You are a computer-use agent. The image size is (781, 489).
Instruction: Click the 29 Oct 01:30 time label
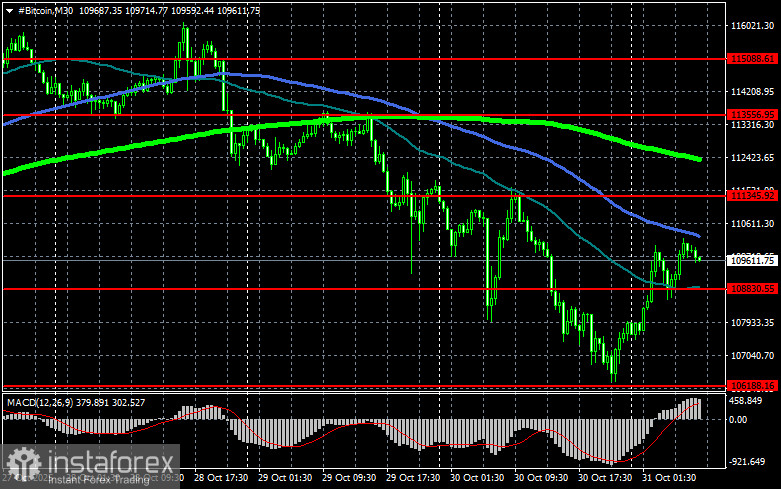click(x=285, y=477)
